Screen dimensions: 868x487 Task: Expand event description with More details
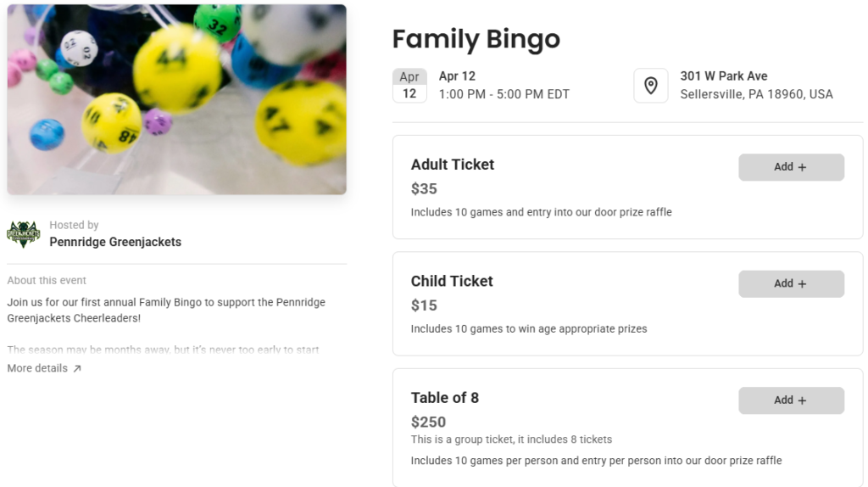(x=38, y=368)
